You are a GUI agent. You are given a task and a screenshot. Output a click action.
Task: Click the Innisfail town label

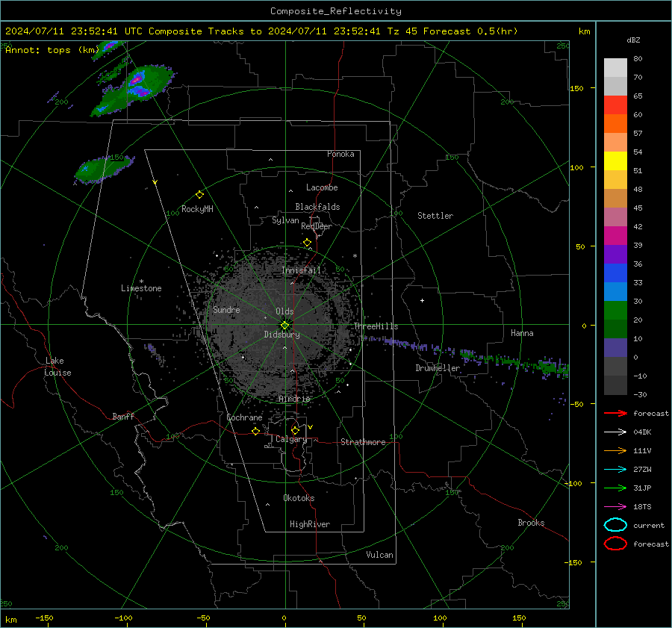[301, 270]
